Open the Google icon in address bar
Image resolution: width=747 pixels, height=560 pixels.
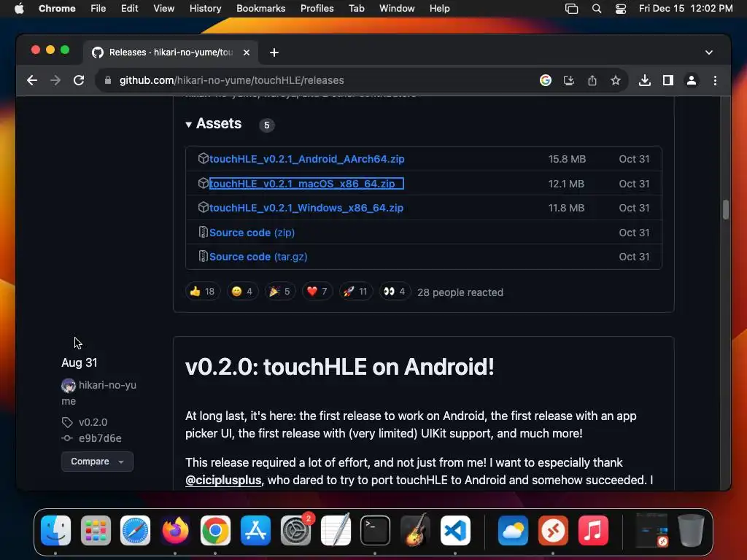tap(546, 80)
